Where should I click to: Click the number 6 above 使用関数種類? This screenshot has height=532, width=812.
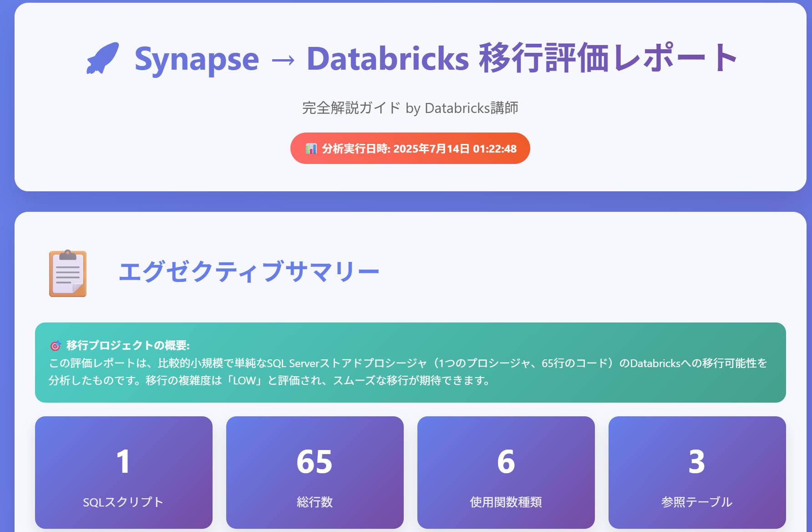506,461
